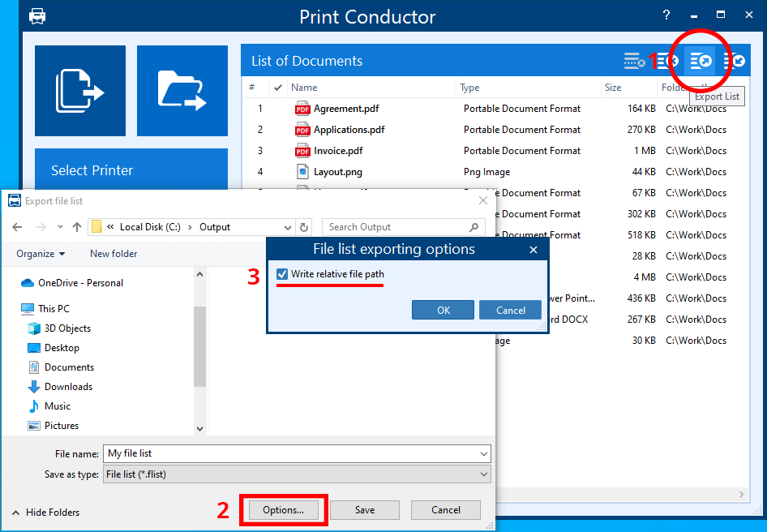Viewport: 767px width, 532px height.
Task: Click the help question mark icon
Action: (666, 15)
